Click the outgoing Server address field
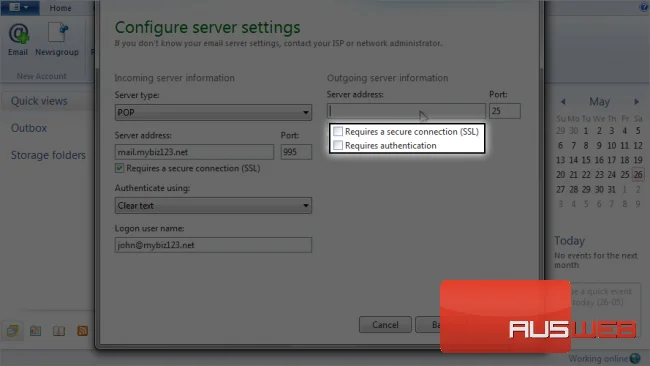The image size is (650, 366). click(x=406, y=111)
